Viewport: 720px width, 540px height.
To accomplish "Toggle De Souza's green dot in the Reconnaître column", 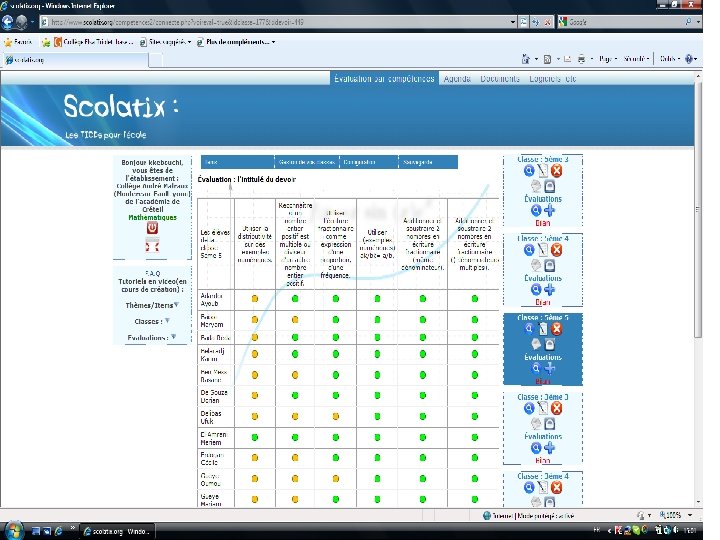I will pyautogui.click(x=295, y=395).
